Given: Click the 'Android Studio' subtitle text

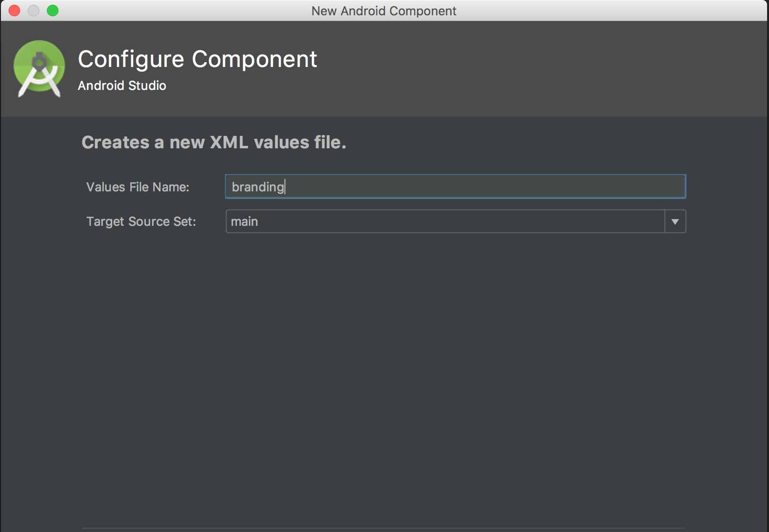Looking at the screenshot, I should [122, 86].
